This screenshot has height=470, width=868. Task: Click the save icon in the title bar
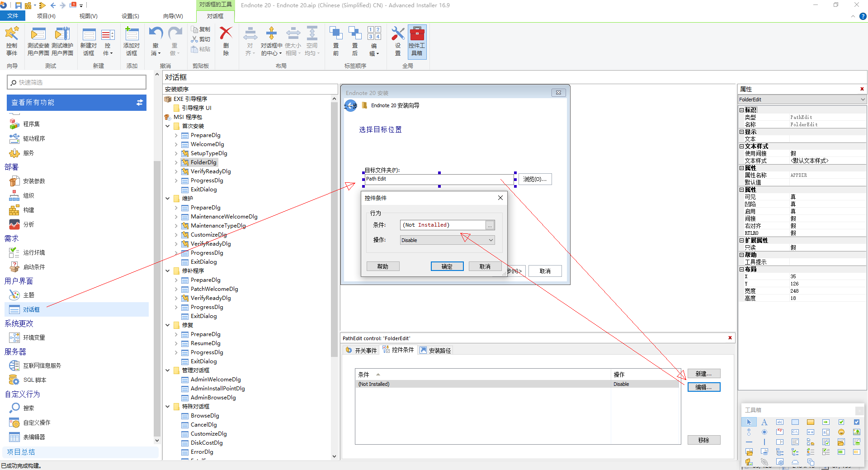[x=19, y=5]
